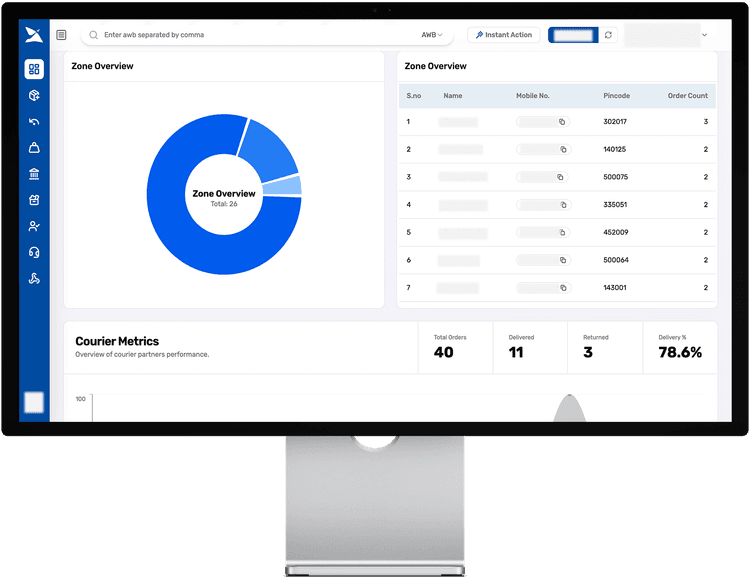The width and height of the screenshot is (750, 578).
Task: Toggle the sidebar panel list icon
Action: (x=61, y=35)
